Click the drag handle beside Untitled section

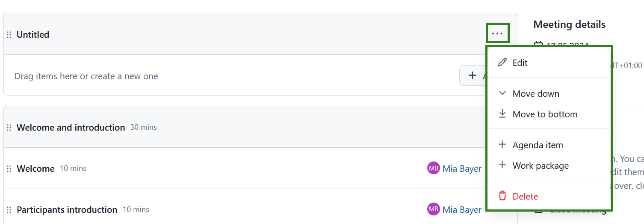coord(9,35)
